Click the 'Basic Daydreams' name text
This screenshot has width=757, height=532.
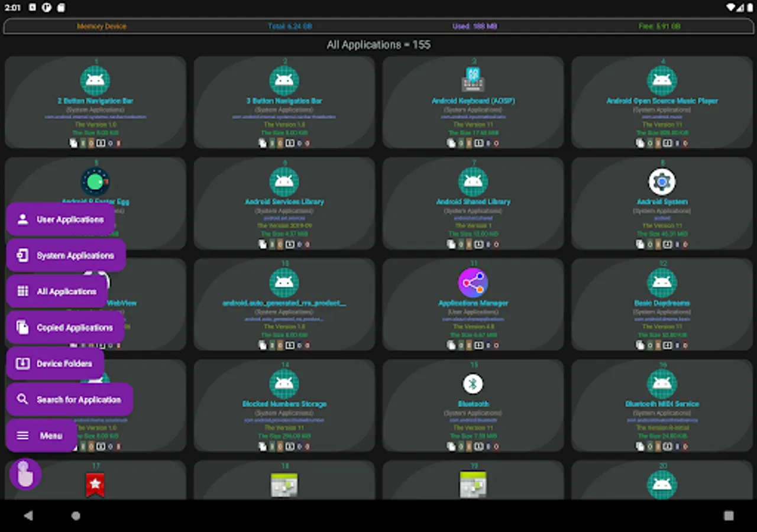pos(662,303)
